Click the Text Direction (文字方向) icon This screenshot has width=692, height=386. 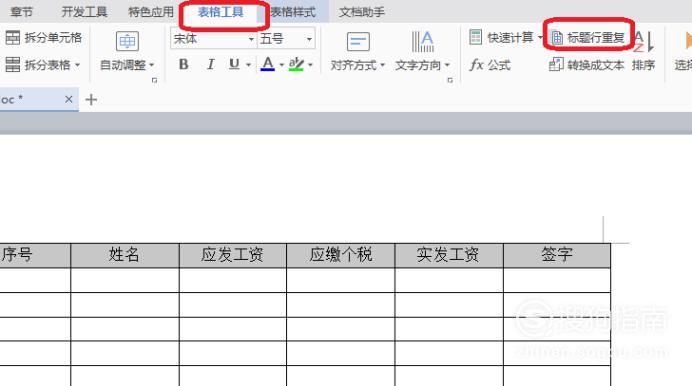pyautogui.click(x=422, y=42)
